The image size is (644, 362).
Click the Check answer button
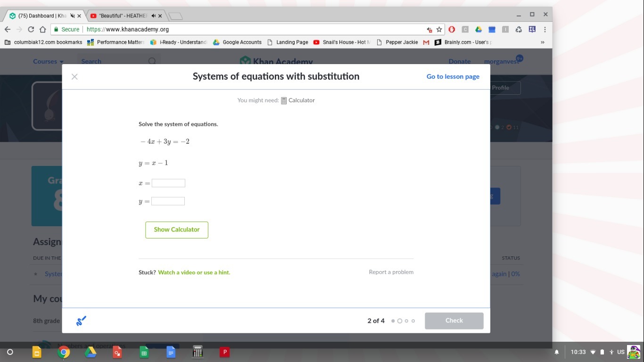454,321
